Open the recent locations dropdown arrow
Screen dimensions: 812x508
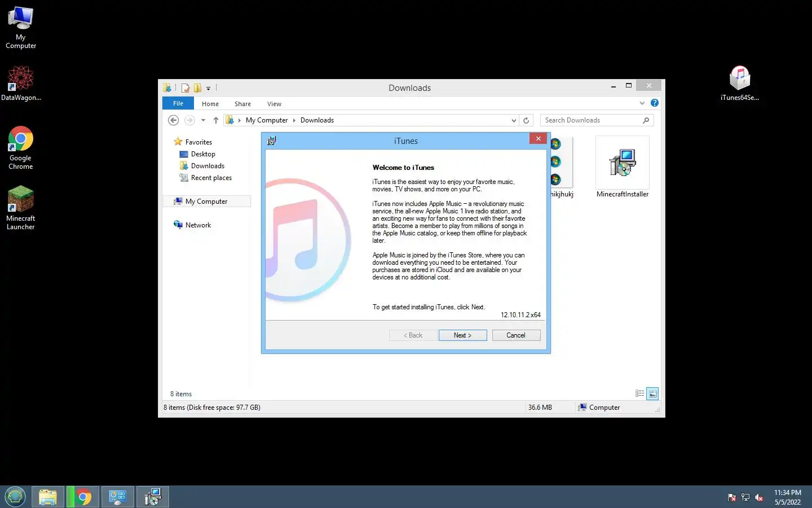click(203, 120)
